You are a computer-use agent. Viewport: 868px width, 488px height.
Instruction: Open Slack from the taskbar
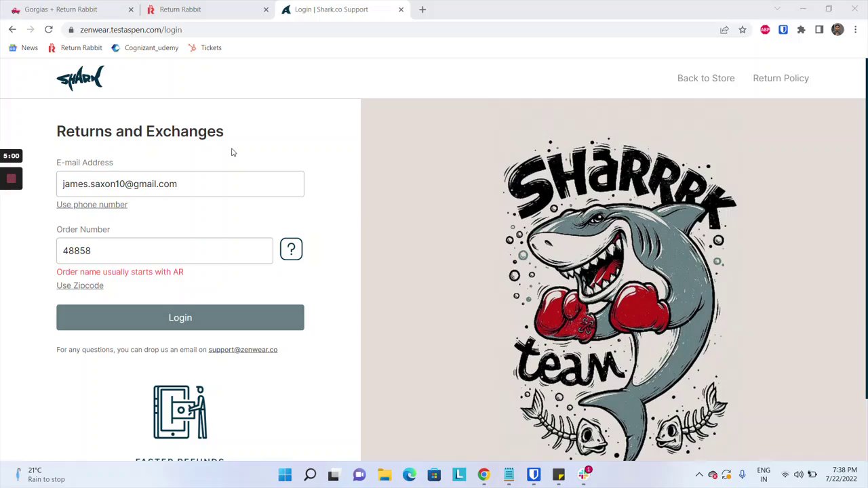584,474
